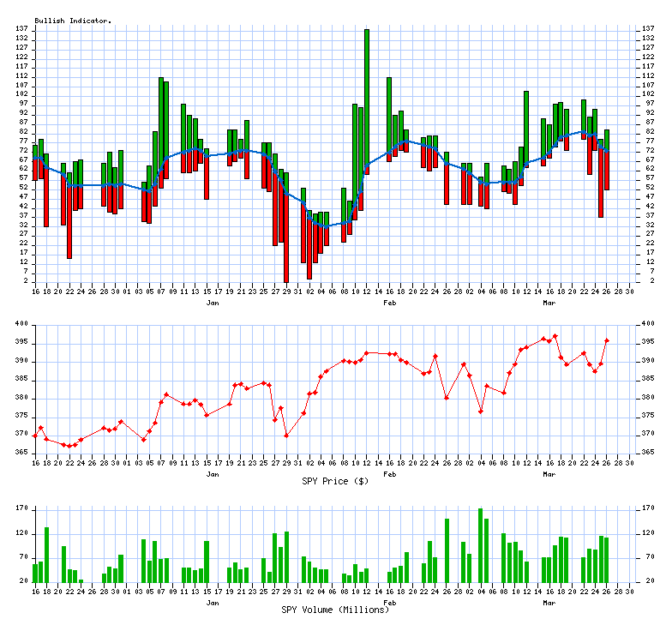Click the 365 label on the left price axis
Image resolution: width=672 pixels, height=625 pixels.
[21, 452]
